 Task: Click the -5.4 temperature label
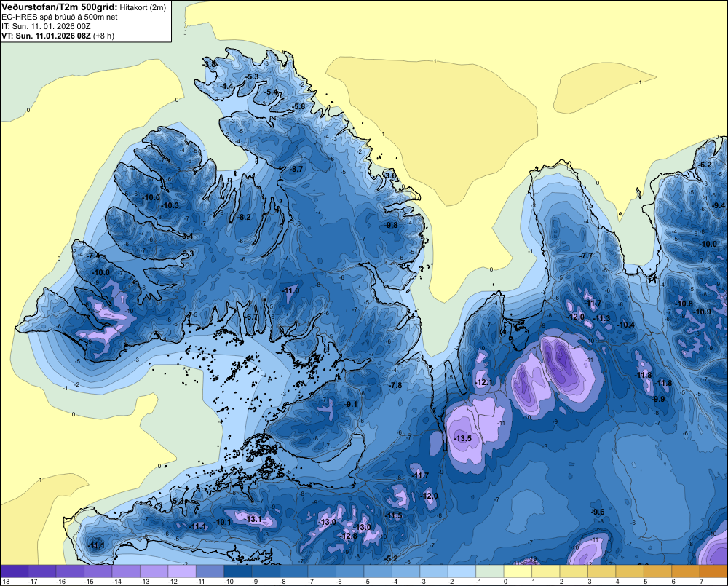(271, 92)
